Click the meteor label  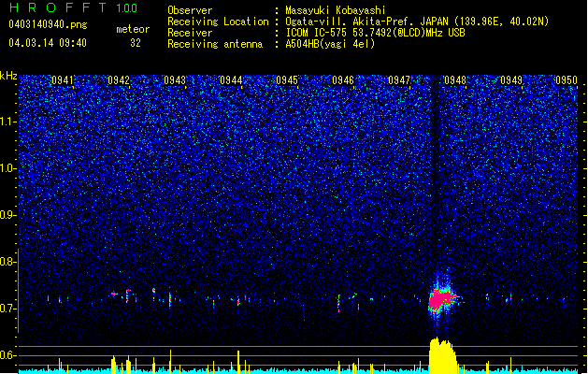(133, 29)
